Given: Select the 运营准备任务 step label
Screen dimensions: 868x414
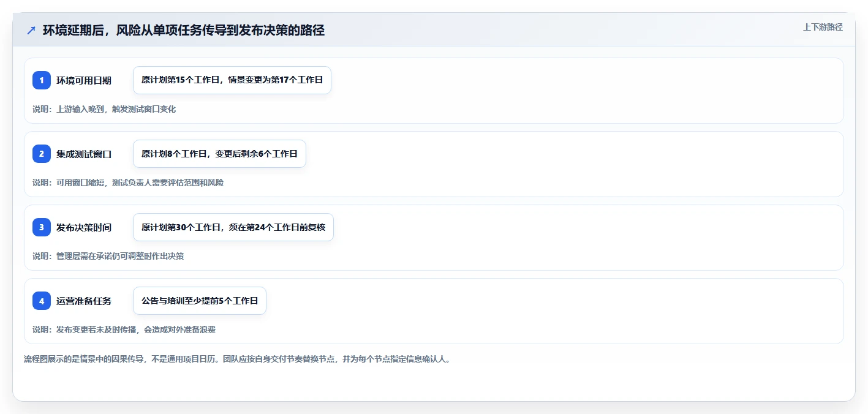Looking at the screenshot, I should 84,301.
